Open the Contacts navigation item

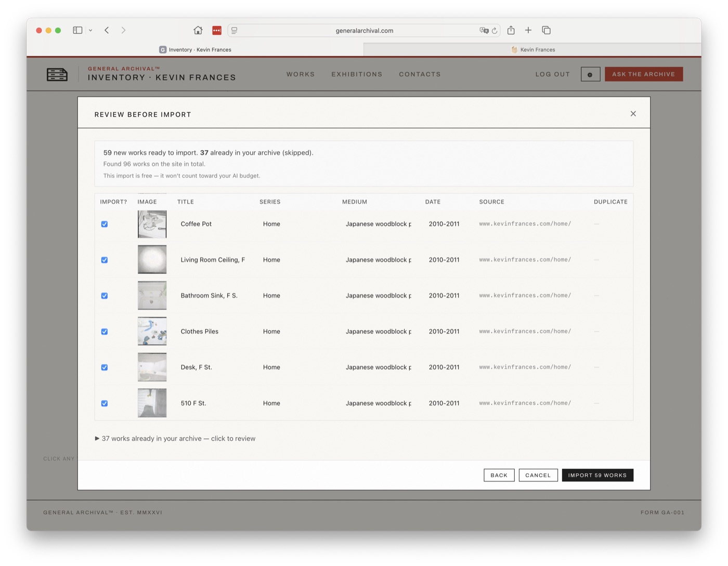point(420,74)
